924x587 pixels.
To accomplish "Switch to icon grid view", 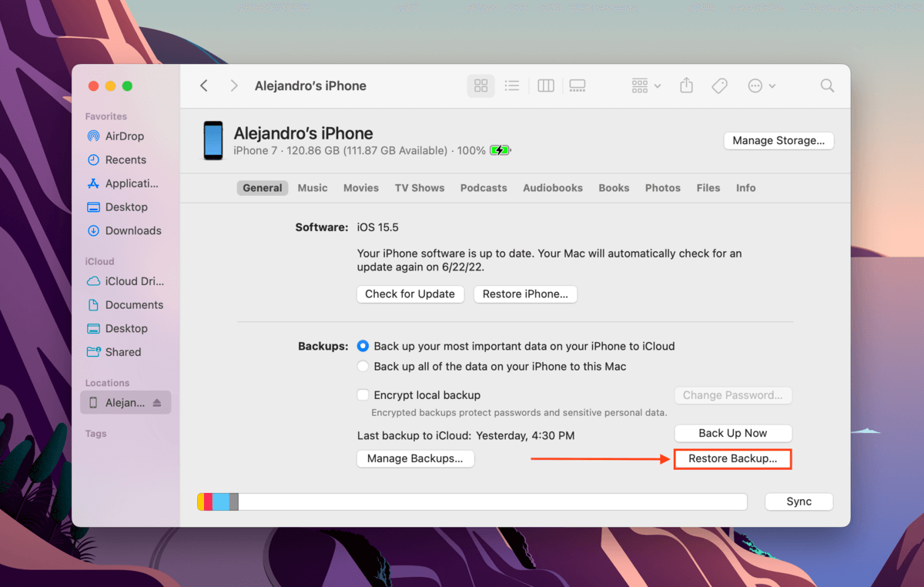I will (481, 86).
